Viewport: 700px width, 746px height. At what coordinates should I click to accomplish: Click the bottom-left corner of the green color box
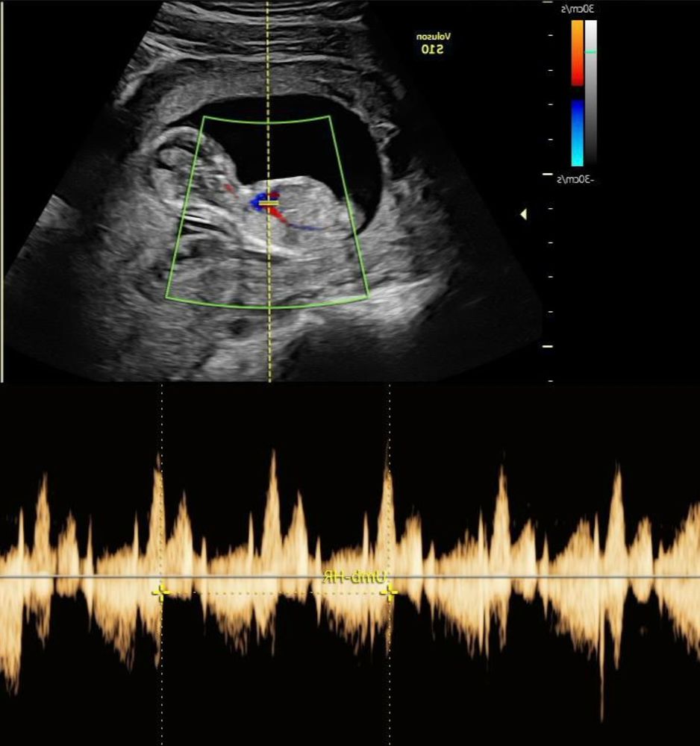tap(167, 298)
